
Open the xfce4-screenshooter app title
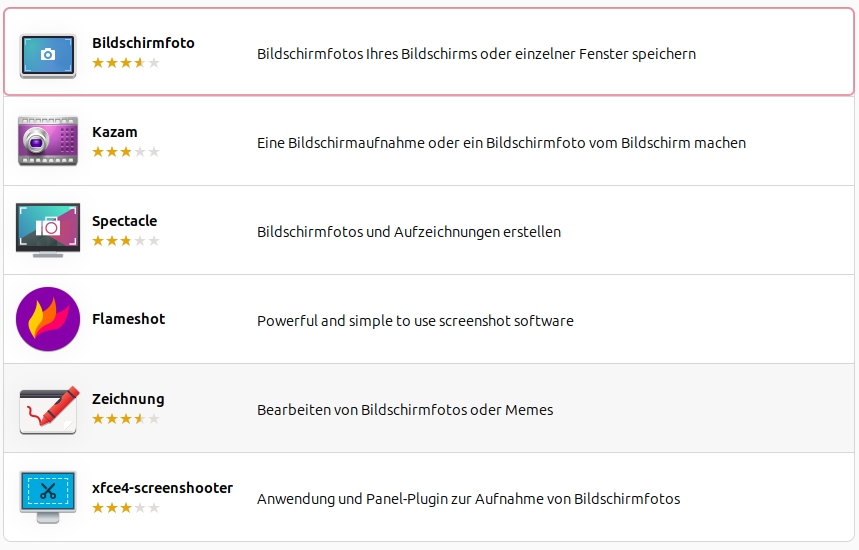click(162, 488)
